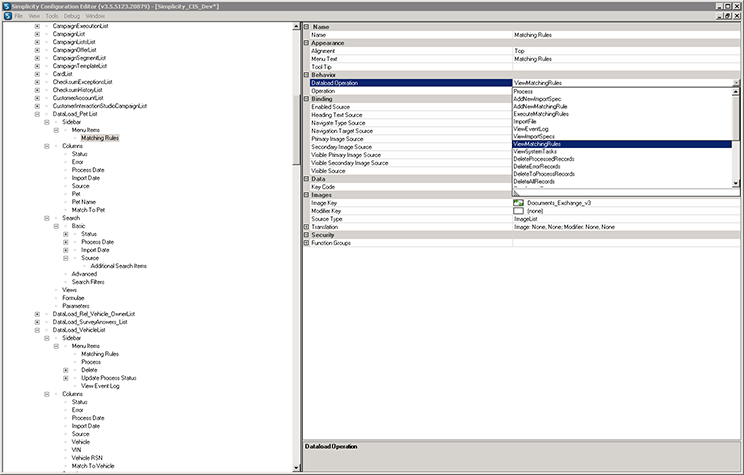This screenshot has width=744, height=475.
Task: Select the CustomerInteractionStudioCampaignList node
Action: coord(100,106)
